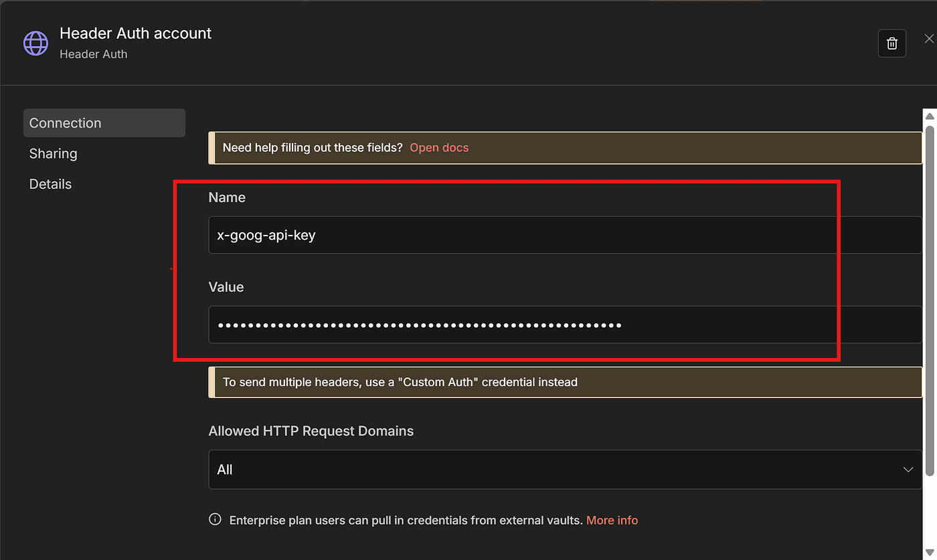Rename via 'Header Auth account' title

click(135, 33)
